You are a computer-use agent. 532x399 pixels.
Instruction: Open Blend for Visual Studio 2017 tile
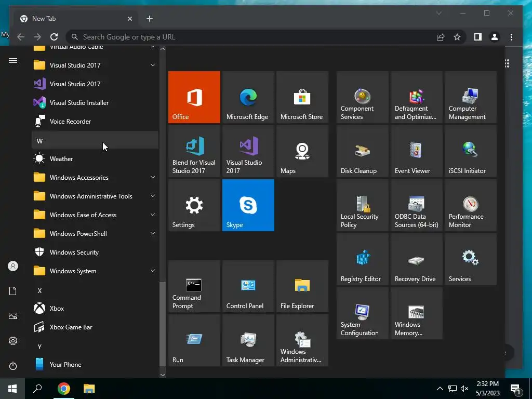194,151
